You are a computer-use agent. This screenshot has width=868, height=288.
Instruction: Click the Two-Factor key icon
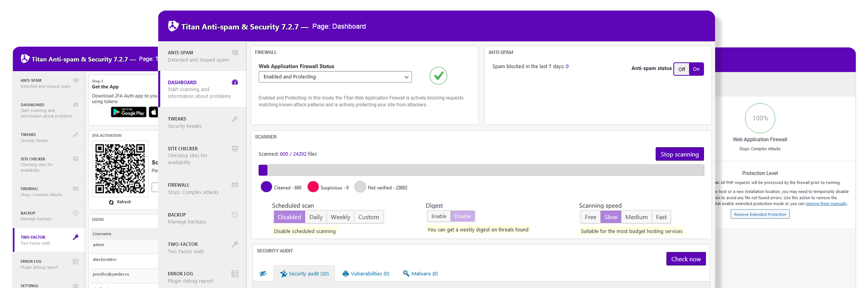point(235,244)
